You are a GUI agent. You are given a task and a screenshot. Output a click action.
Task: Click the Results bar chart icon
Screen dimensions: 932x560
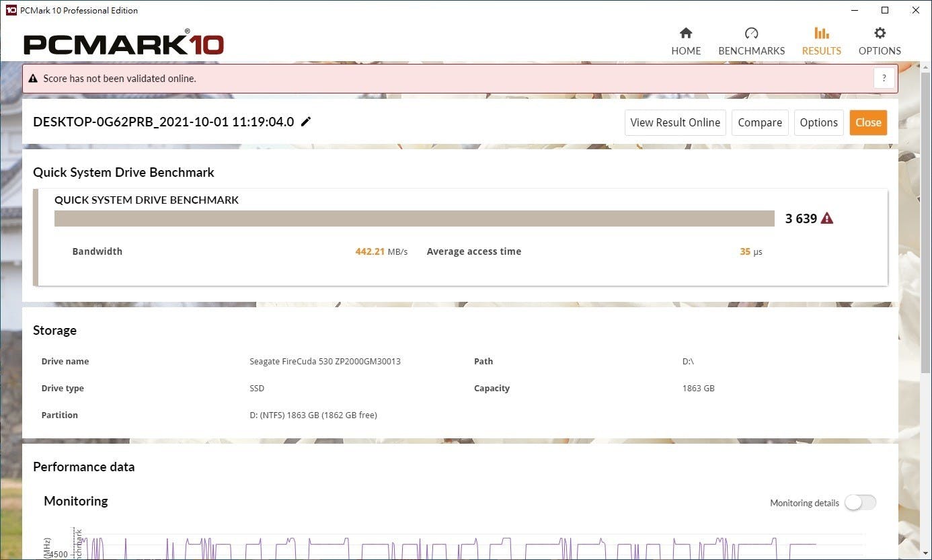tap(821, 33)
